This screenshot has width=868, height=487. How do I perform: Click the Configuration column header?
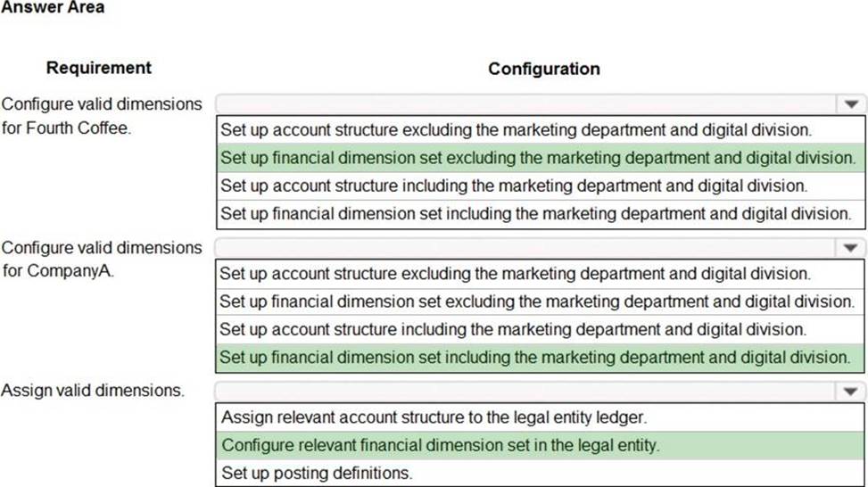[x=543, y=69]
